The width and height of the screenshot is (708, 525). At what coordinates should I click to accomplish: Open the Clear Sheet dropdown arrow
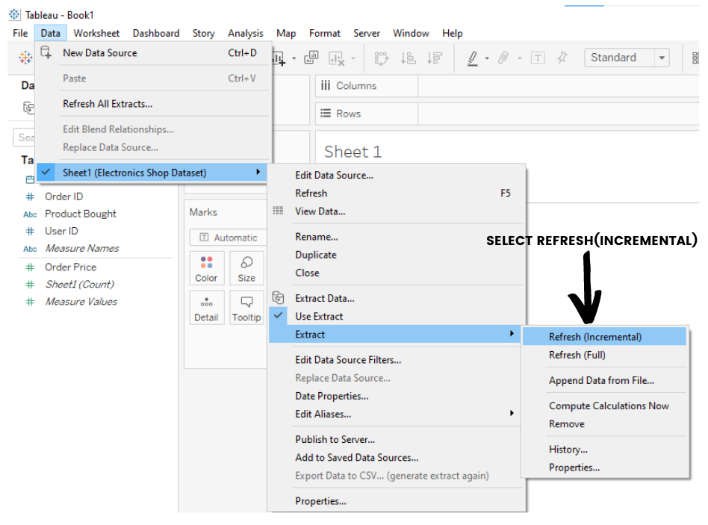[353, 58]
